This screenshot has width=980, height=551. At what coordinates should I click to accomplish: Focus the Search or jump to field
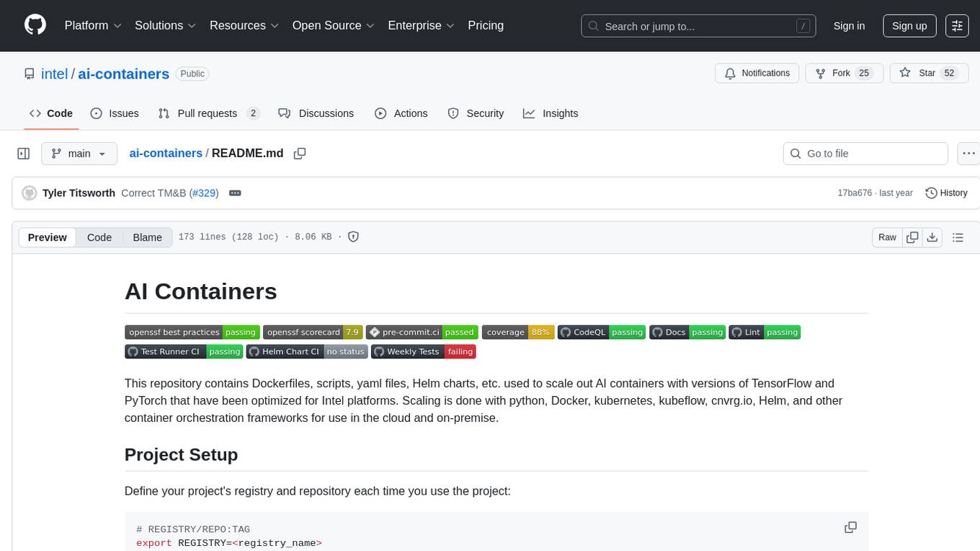699,26
